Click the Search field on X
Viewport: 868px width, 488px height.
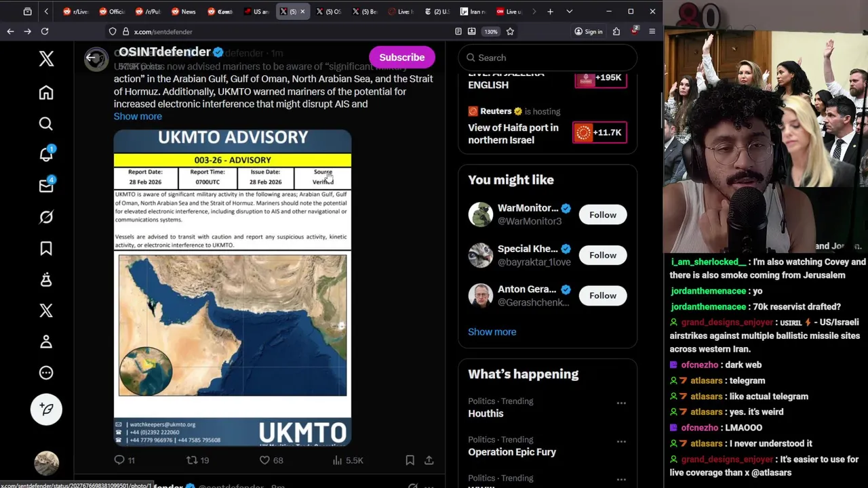[548, 58]
